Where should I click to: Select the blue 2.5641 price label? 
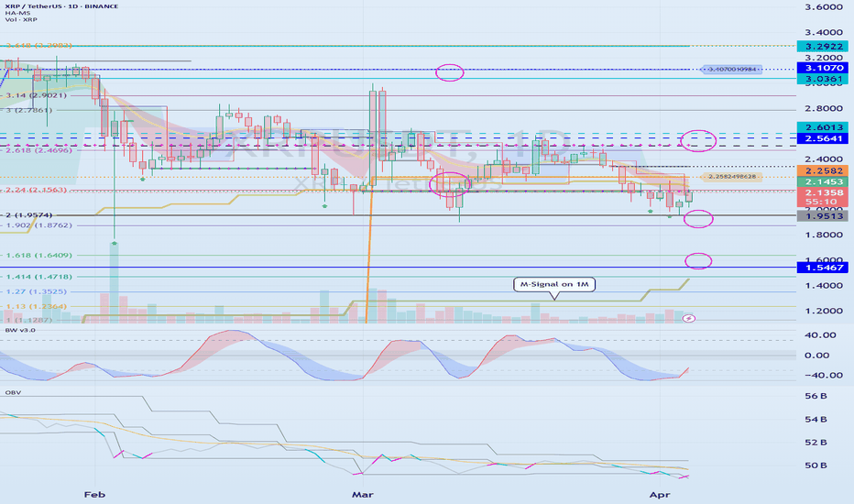(823, 138)
